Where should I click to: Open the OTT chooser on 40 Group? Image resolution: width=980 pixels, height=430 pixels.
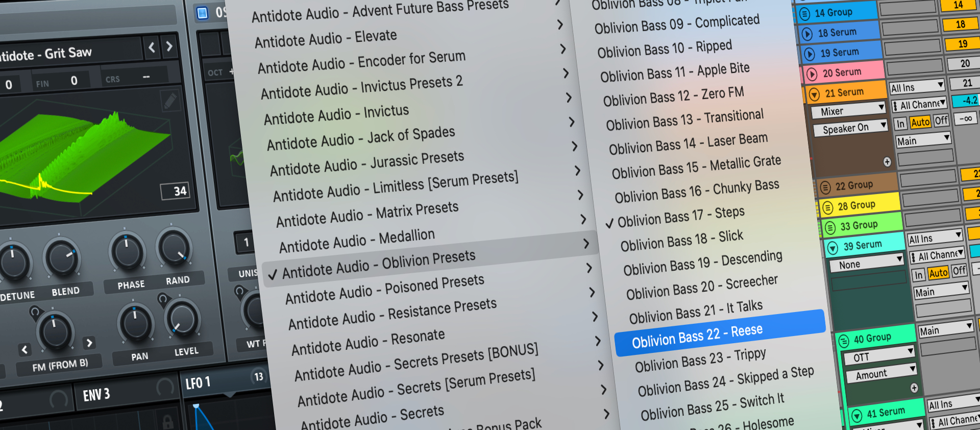(878, 355)
